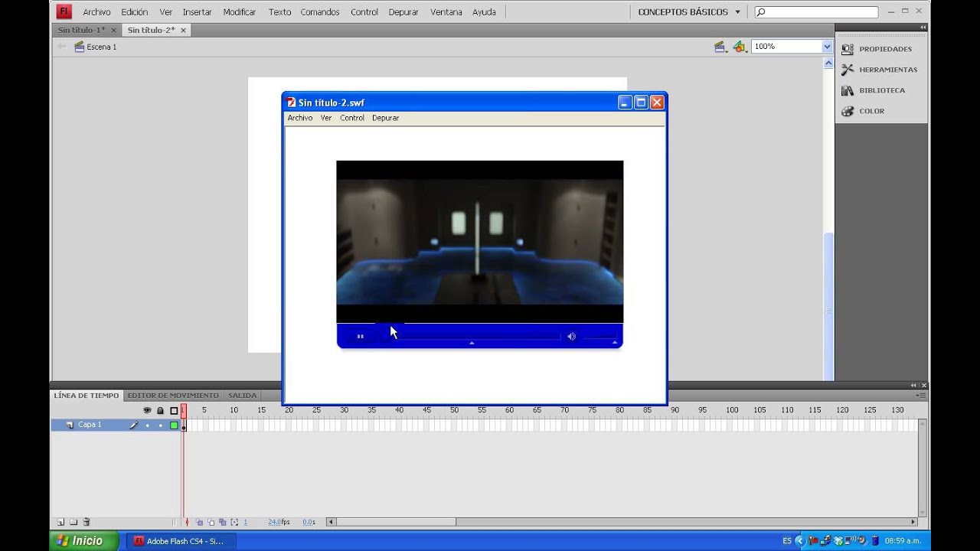The width and height of the screenshot is (980, 551).
Task: Click the Inicio start button
Action: click(83, 540)
